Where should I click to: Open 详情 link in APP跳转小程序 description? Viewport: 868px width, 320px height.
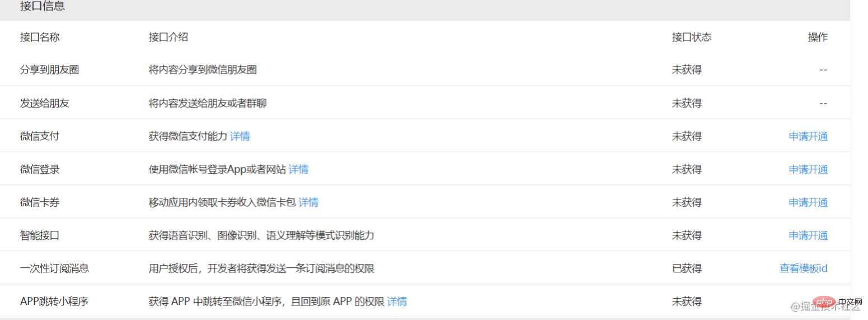tap(397, 302)
